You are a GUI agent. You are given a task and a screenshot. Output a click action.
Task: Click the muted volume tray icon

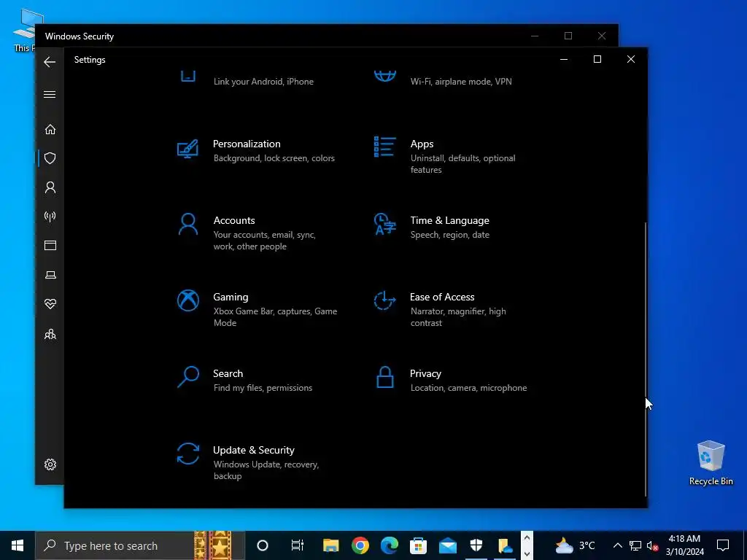coord(653,545)
